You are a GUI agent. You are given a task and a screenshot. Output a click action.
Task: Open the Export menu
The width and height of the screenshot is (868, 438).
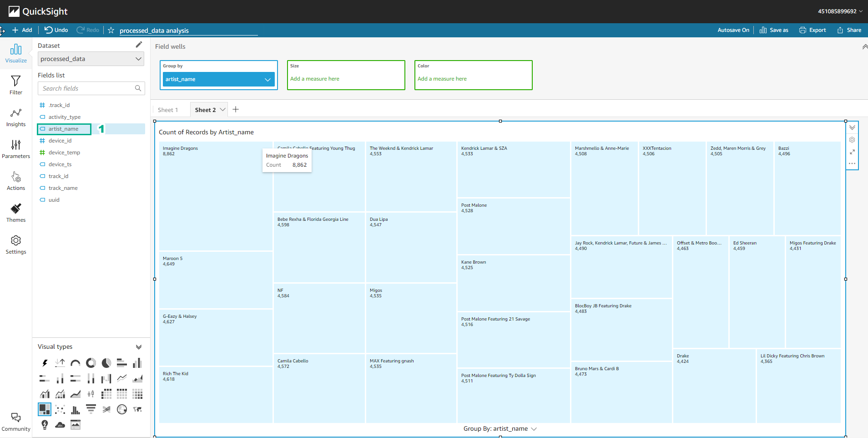pyautogui.click(x=812, y=30)
